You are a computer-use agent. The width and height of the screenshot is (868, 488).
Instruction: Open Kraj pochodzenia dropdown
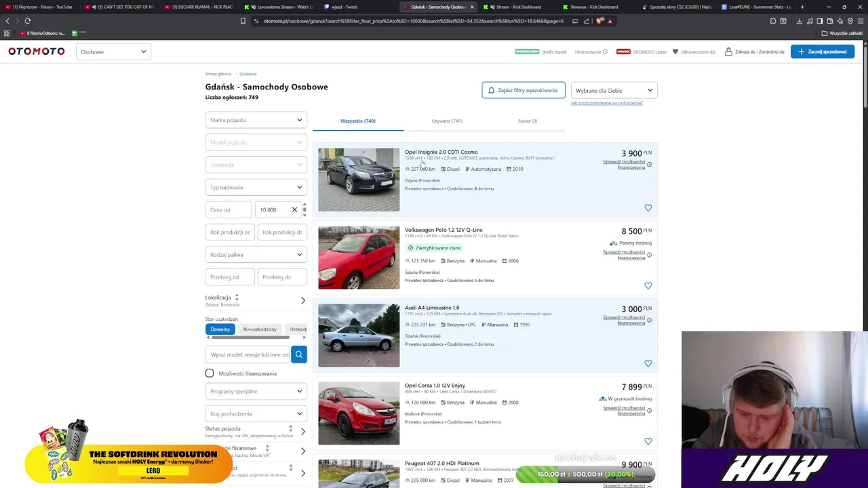[256, 413]
